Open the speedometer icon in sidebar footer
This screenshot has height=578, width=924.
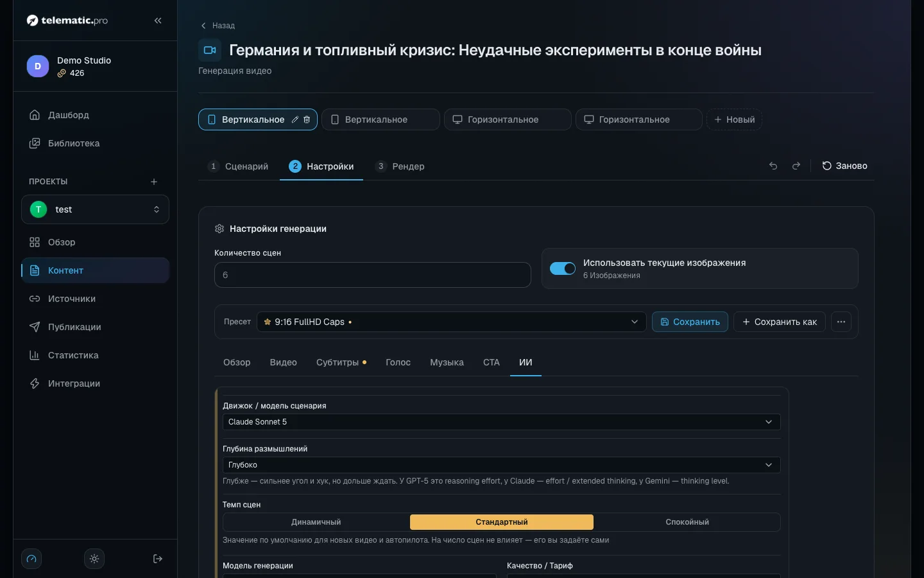tap(31, 559)
